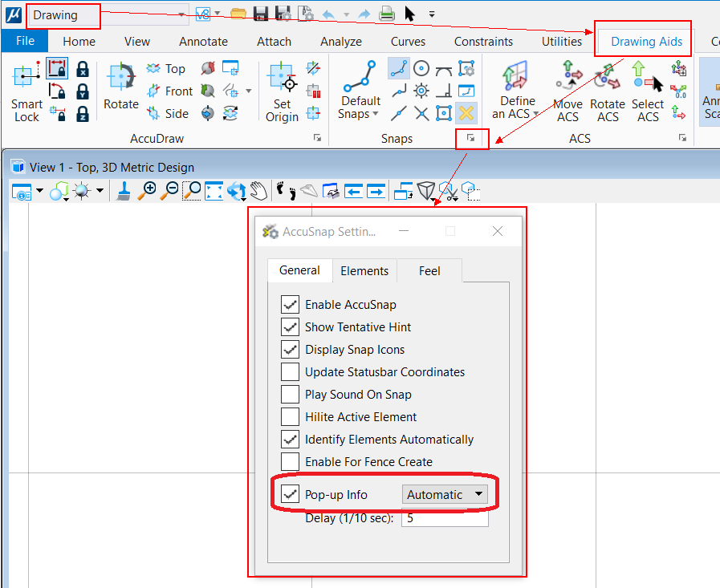The width and height of the screenshot is (720, 588).
Task: Switch to the Feel tab in AccuSnap Settings
Action: (429, 271)
